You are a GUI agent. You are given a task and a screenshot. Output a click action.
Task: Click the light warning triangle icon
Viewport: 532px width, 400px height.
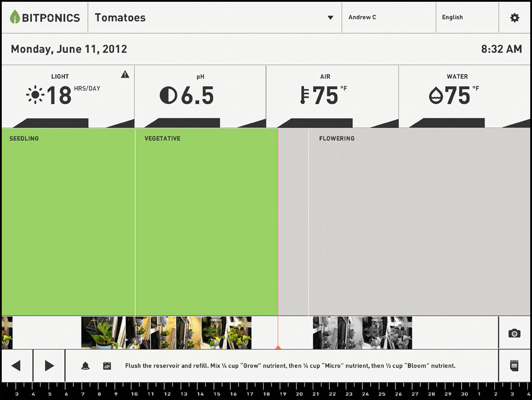click(125, 75)
